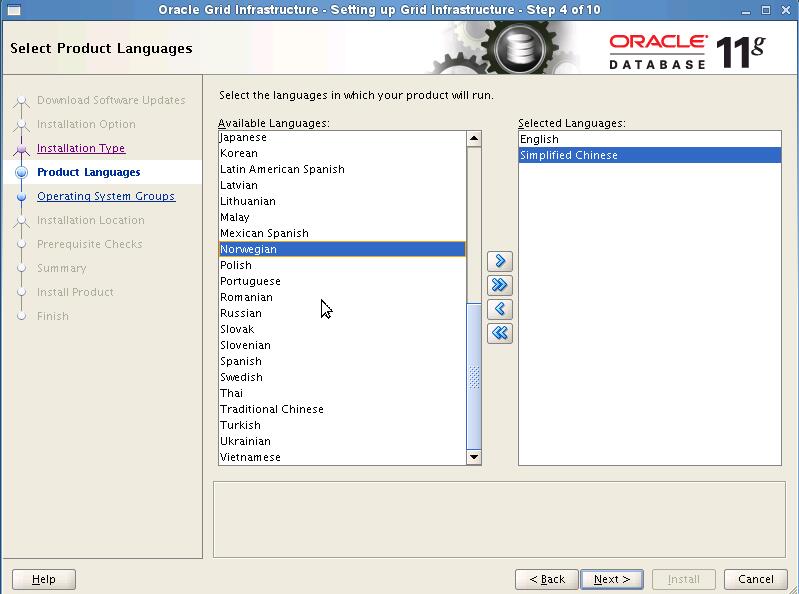This screenshot has width=799, height=594.
Task: Click the scrollbar down arrow in Available Languages
Action: point(474,457)
